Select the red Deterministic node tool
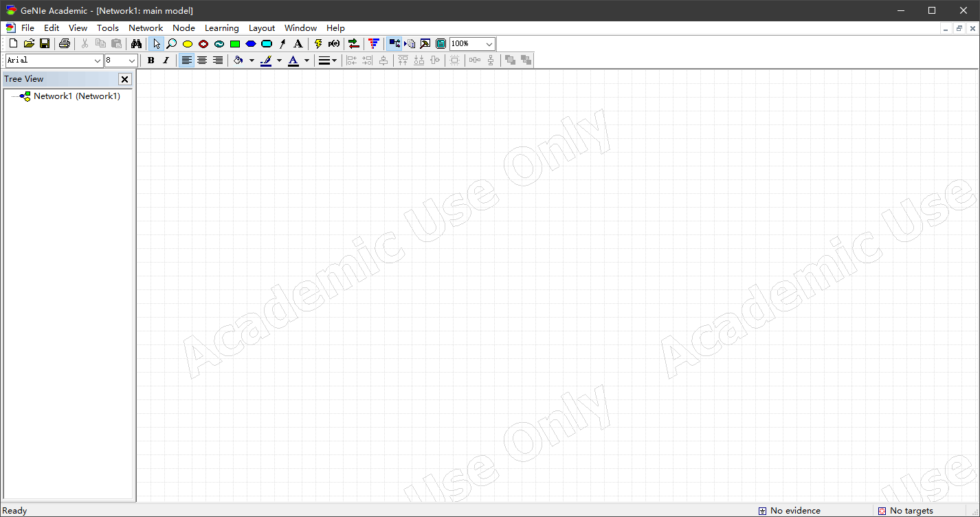This screenshot has width=980, height=517. 203,44
